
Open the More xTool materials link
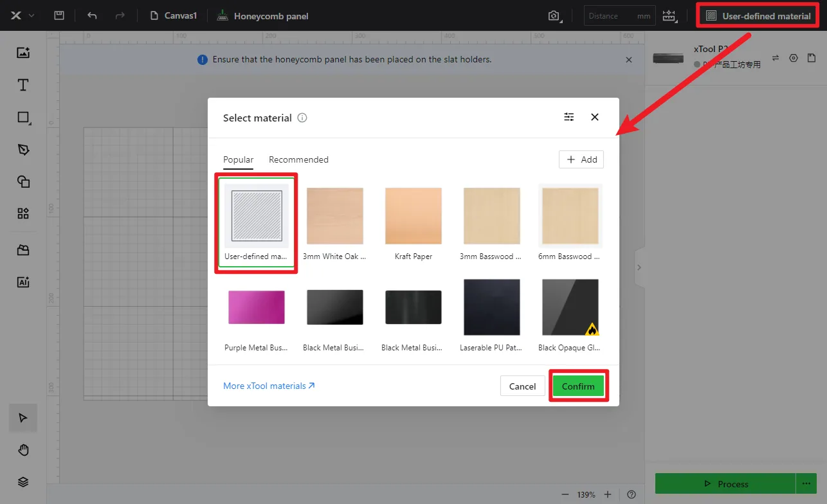point(269,386)
